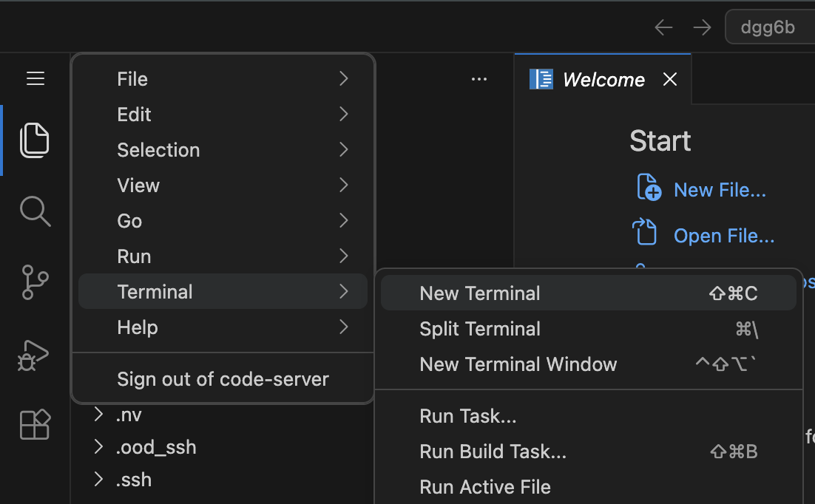The height and width of the screenshot is (504, 815).
Task: Go back with the left arrow
Action: tap(663, 27)
